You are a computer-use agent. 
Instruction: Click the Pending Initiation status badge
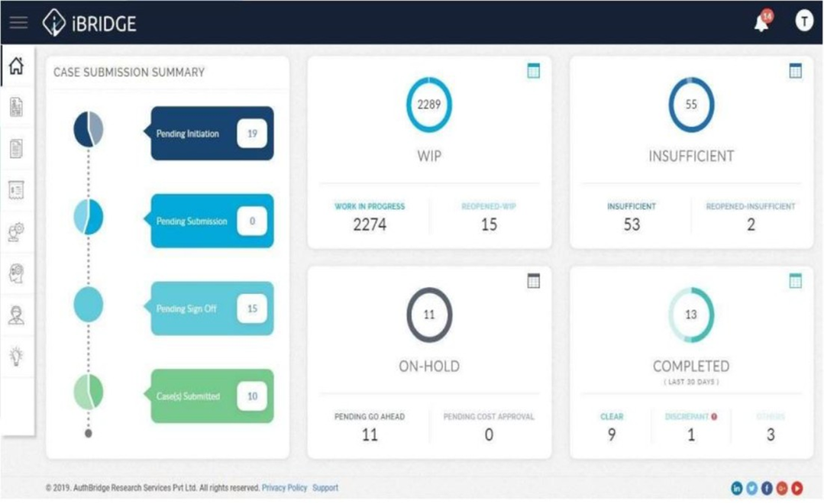point(212,133)
